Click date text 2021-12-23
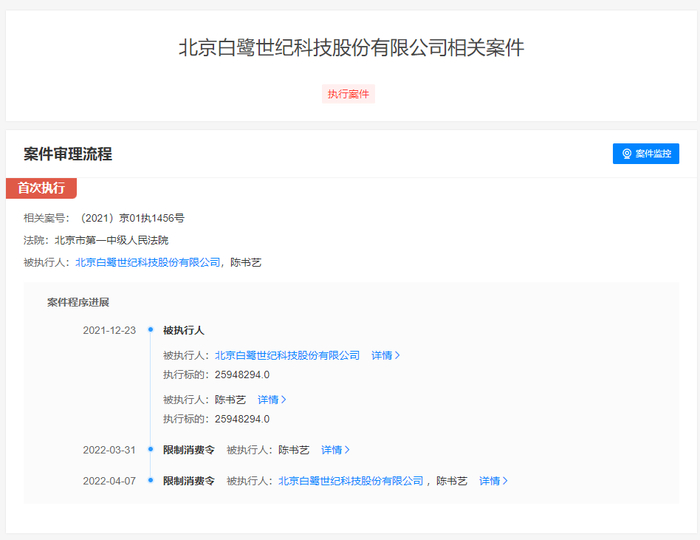Image resolution: width=700 pixels, height=540 pixels. pyautogui.click(x=109, y=330)
